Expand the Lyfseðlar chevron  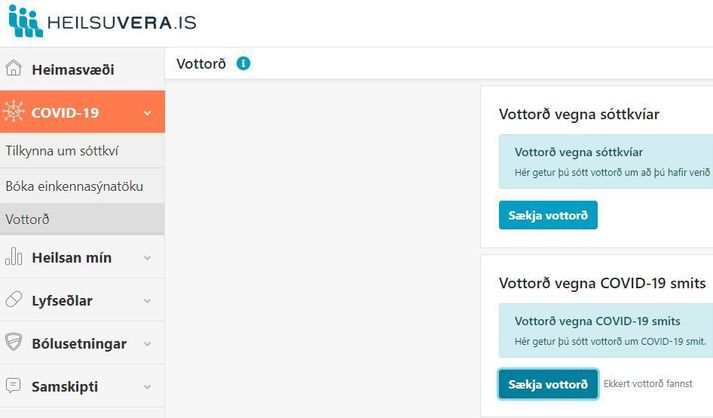coord(147,301)
